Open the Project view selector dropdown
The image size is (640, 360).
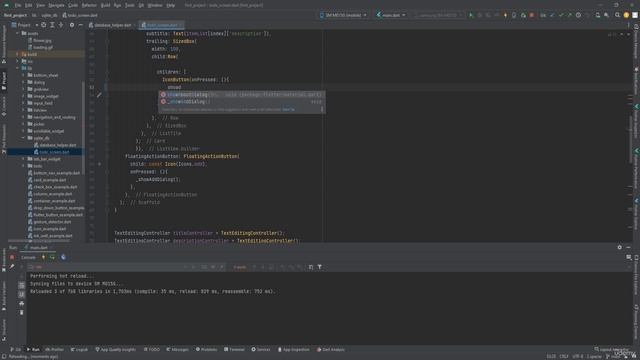[x=25, y=25]
